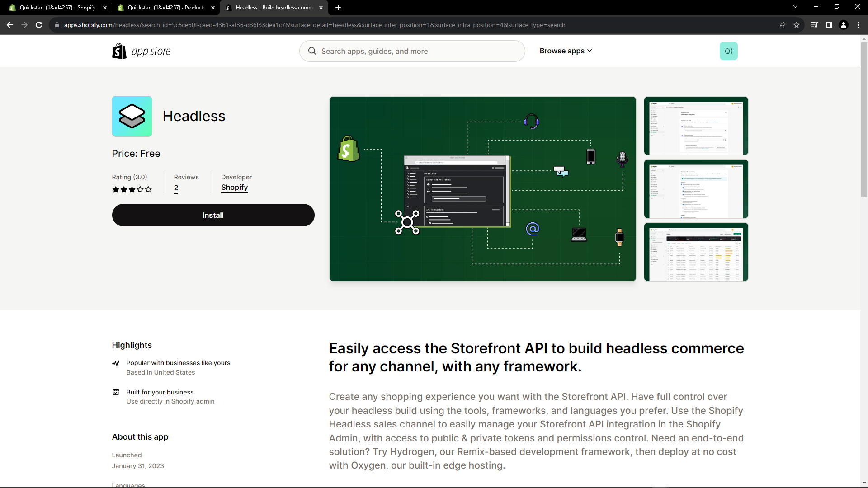Open the user account avatar button
868x488 pixels.
(728, 51)
